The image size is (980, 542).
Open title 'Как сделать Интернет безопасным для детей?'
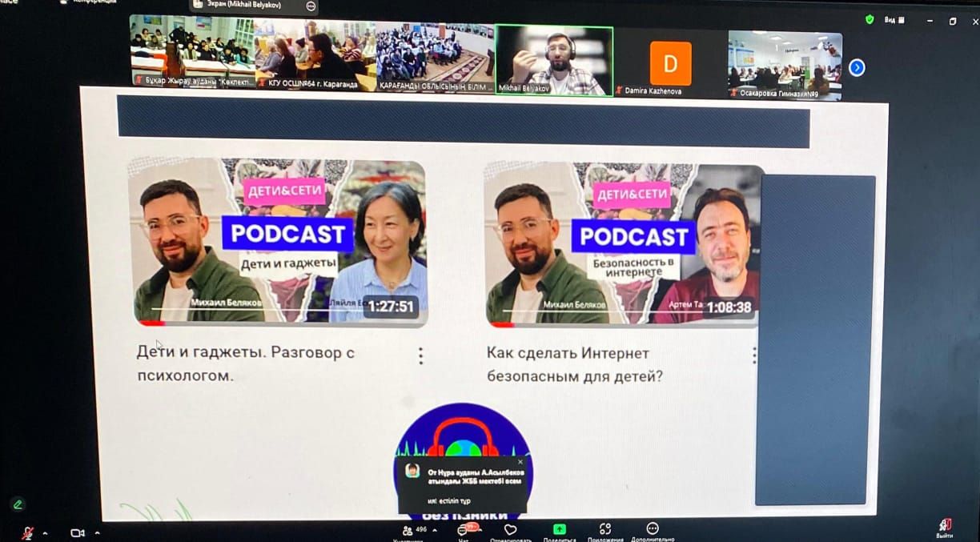(x=575, y=364)
